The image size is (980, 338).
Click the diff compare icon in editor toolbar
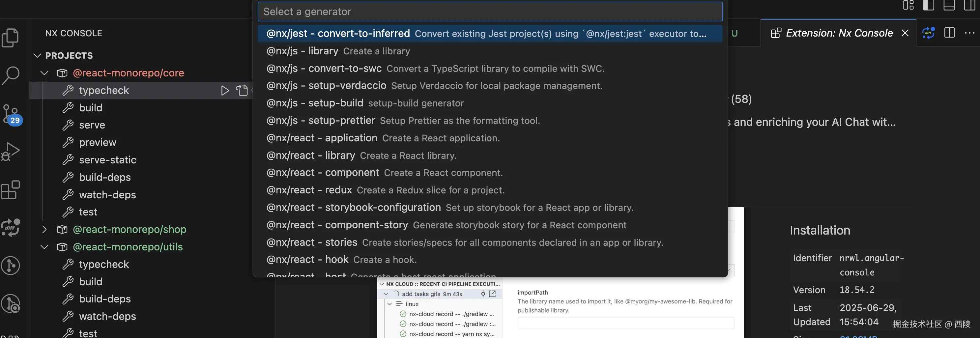point(928,33)
